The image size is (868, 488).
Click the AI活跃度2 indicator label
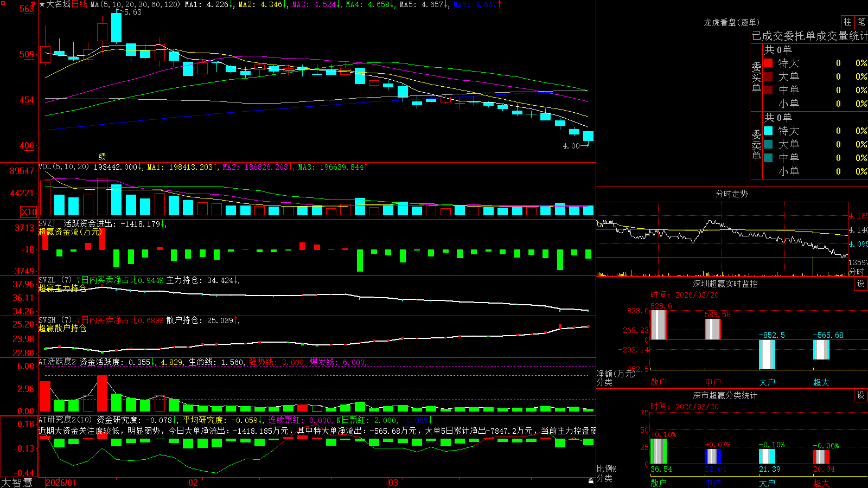pos(58,362)
